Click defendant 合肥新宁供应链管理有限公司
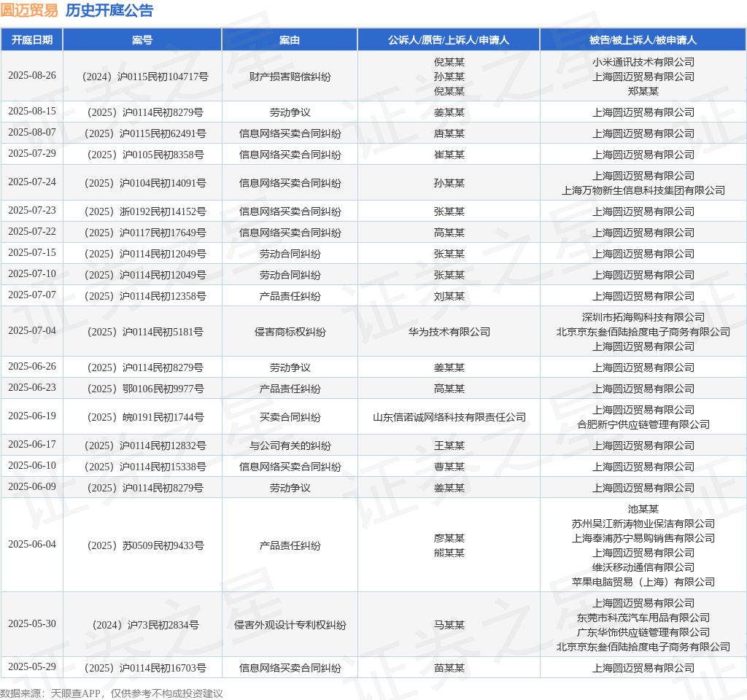 coord(643,425)
